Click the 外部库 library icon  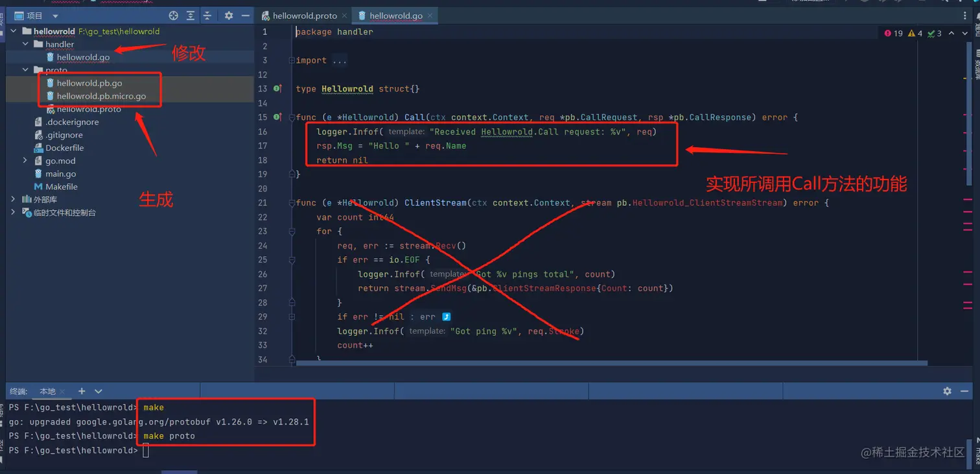click(x=27, y=200)
